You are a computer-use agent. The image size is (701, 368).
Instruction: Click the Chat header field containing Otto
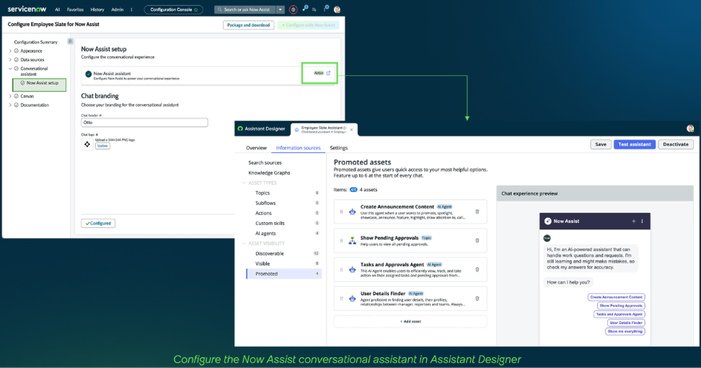(x=144, y=123)
